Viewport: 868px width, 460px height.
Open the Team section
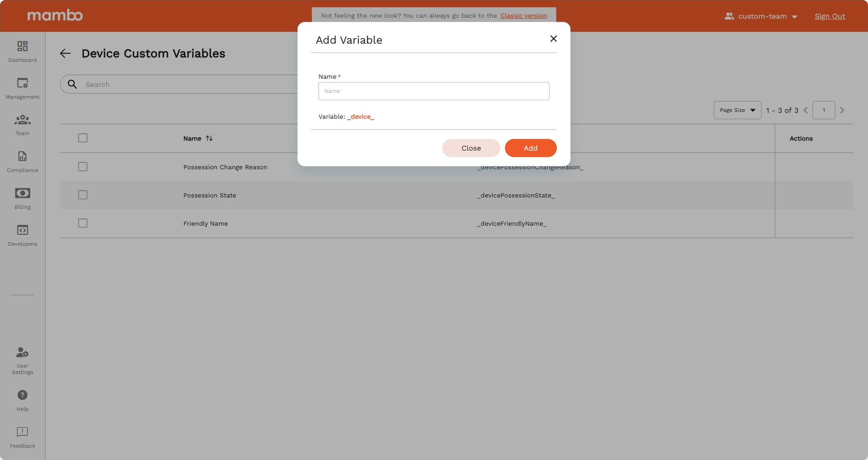(x=22, y=124)
